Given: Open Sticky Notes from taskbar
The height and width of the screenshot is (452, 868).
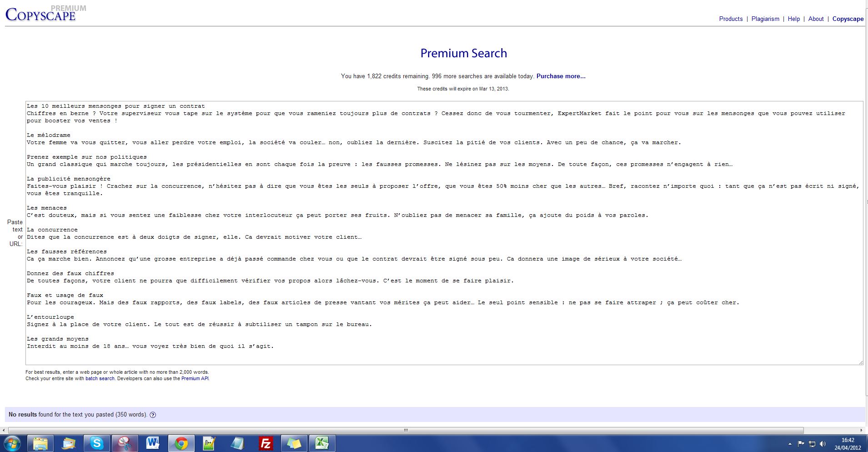Looking at the screenshot, I should (x=294, y=443).
